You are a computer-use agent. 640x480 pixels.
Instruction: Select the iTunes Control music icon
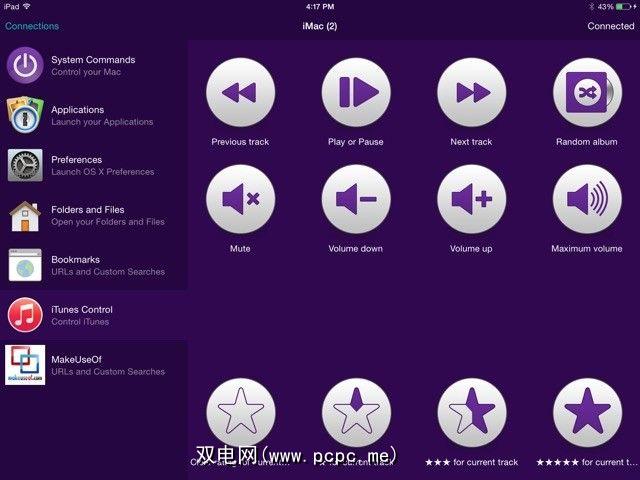point(25,315)
